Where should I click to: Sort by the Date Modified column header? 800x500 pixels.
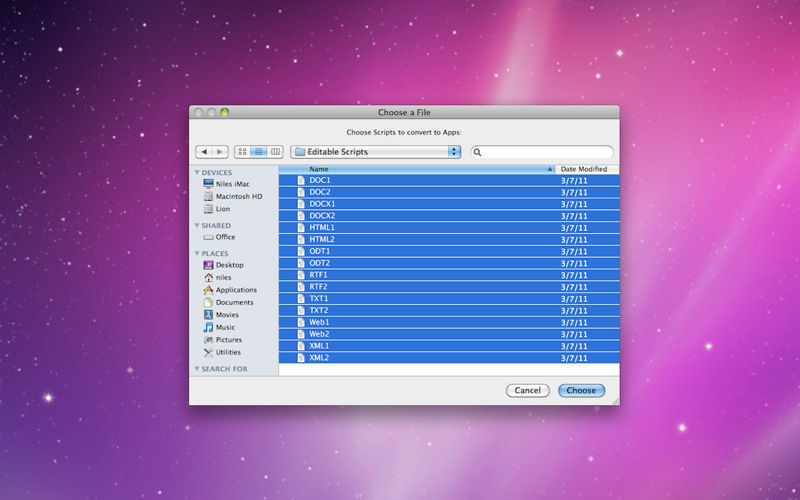click(587, 169)
